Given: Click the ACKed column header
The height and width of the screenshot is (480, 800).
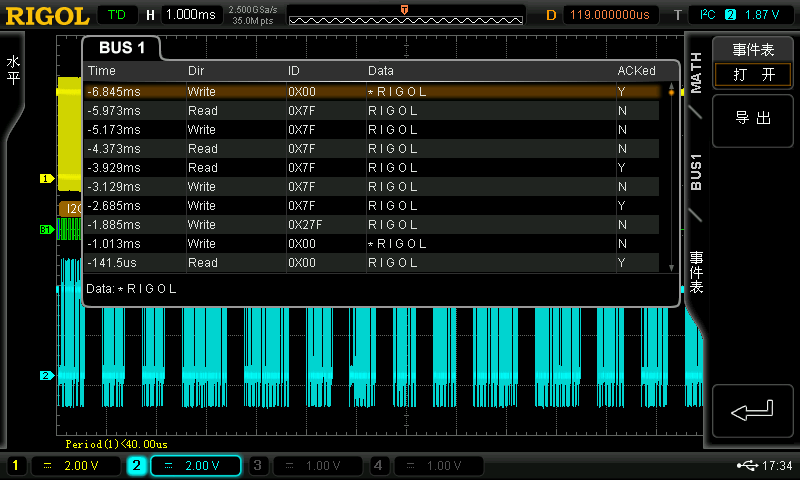Looking at the screenshot, I should click(636, 71).
